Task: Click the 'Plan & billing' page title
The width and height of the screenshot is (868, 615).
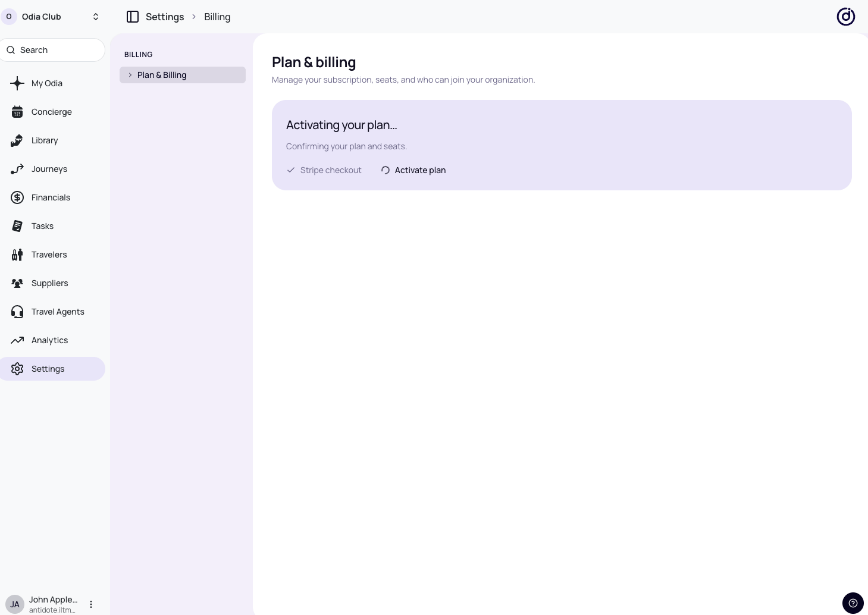Action: click(x=314, y=62)
